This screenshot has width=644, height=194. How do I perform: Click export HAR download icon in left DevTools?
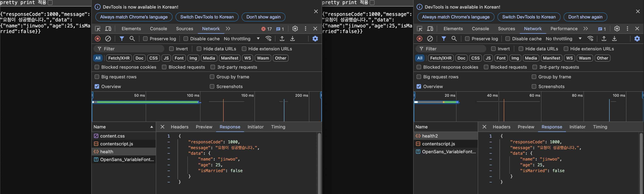click(292, 39)
